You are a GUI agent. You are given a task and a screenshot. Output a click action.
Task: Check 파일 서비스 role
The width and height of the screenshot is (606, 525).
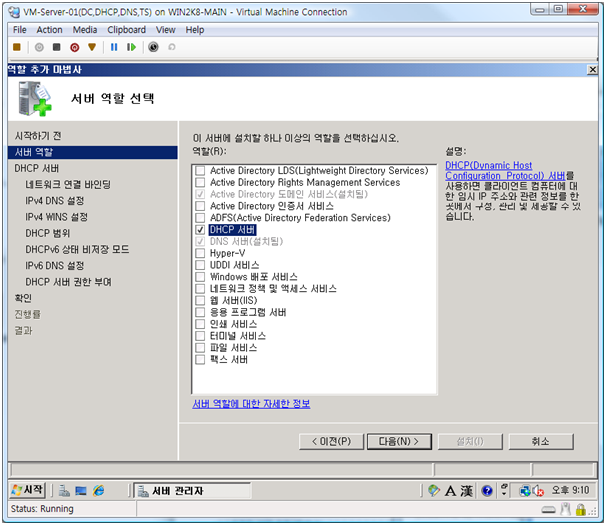(200, 348)
